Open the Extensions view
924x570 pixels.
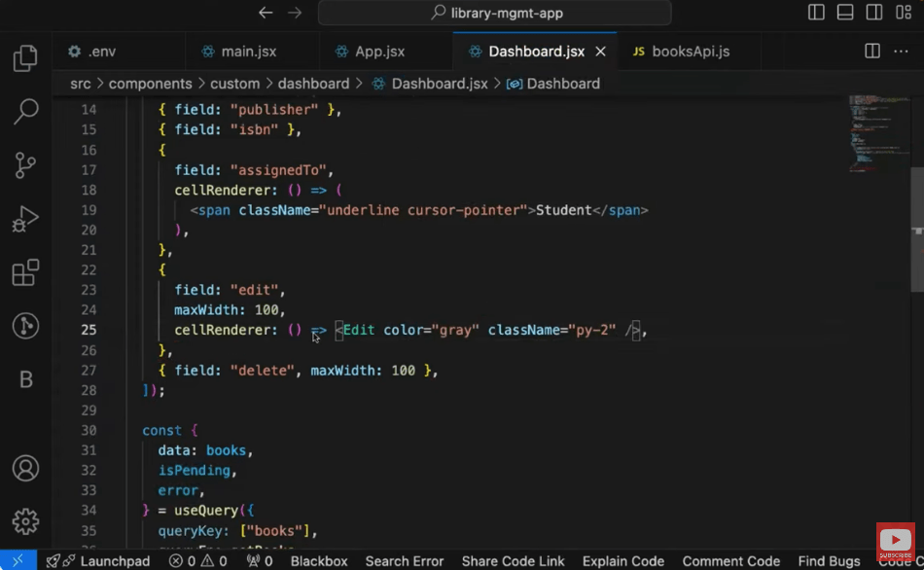pos(25,273)
